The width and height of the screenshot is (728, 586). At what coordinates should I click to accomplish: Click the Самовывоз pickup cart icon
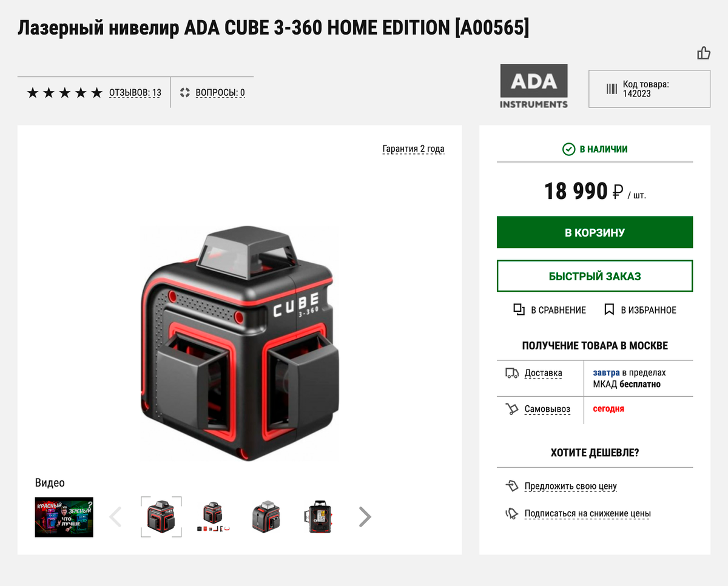[512, 409]
